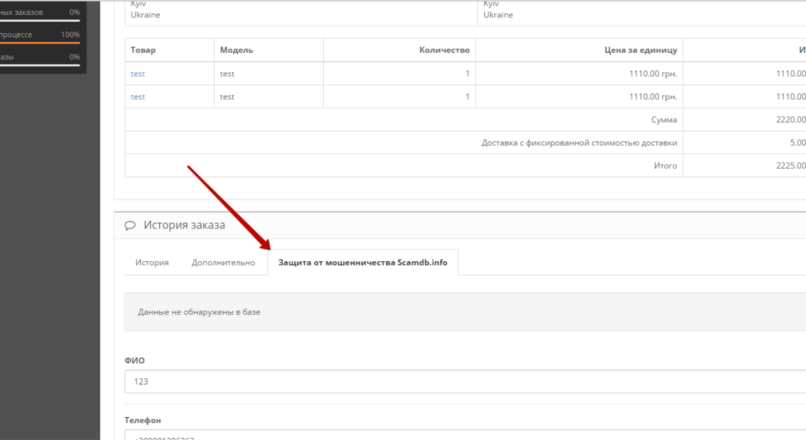Image resolution: width=806 pixels, height=440 pixels.
Task: Click the speech bubble icon beside История заказа
Action: point(130,225)
